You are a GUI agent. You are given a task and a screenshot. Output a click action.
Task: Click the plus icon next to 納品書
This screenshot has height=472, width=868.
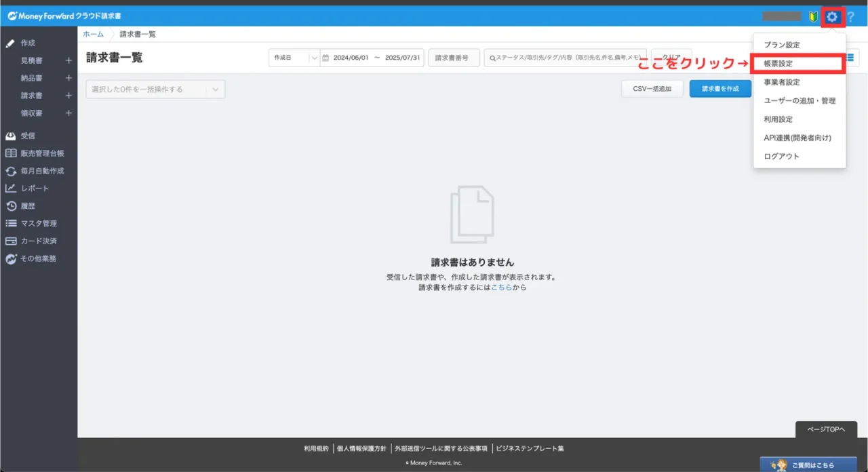tap(68, 78)
